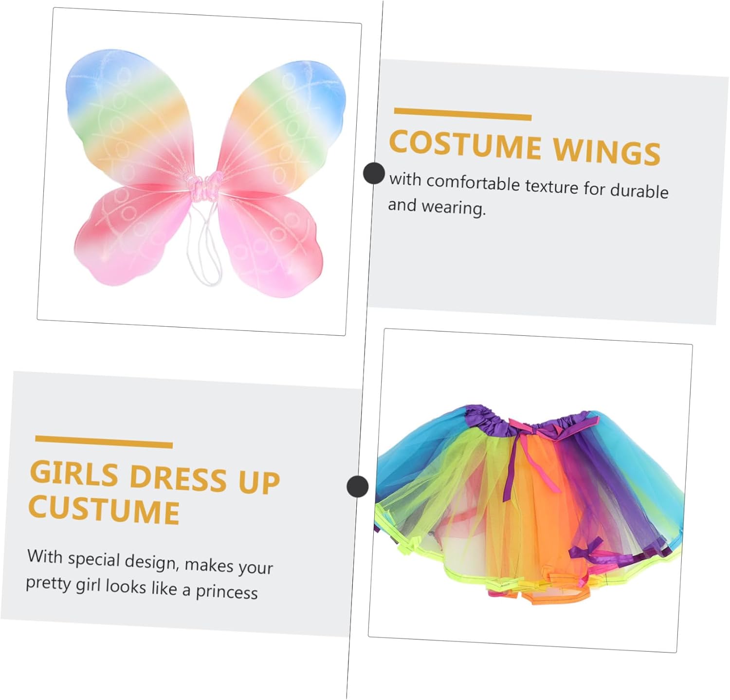Click the black dot beside Costume Wings
This screenshot has width=730, height=700.
point(374,173)
